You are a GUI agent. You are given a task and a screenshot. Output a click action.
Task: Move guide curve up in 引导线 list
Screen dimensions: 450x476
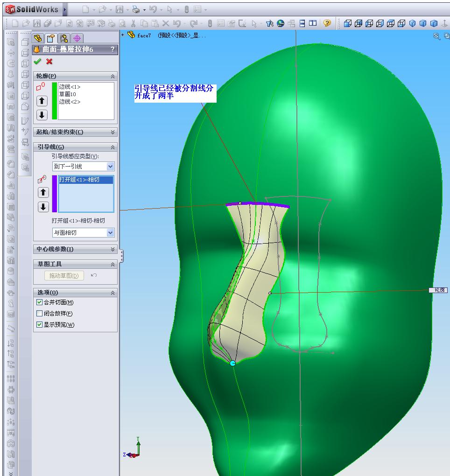point(43,192)
